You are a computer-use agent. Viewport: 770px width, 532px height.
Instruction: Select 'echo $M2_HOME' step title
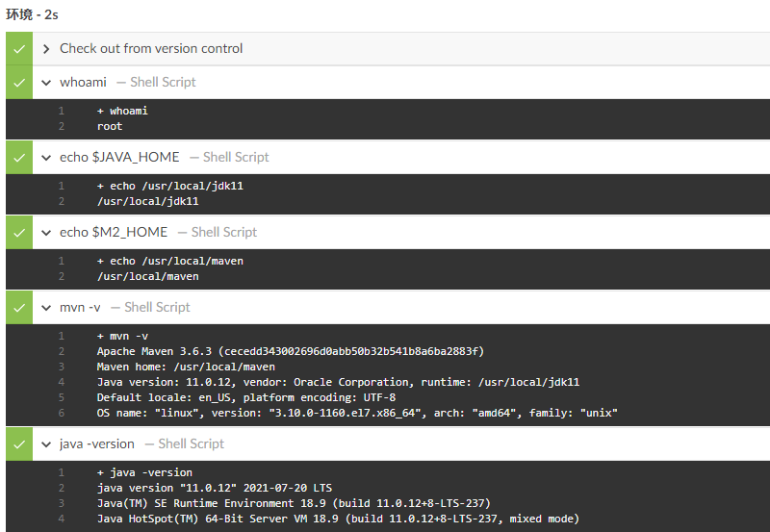[x=114, y=232]
